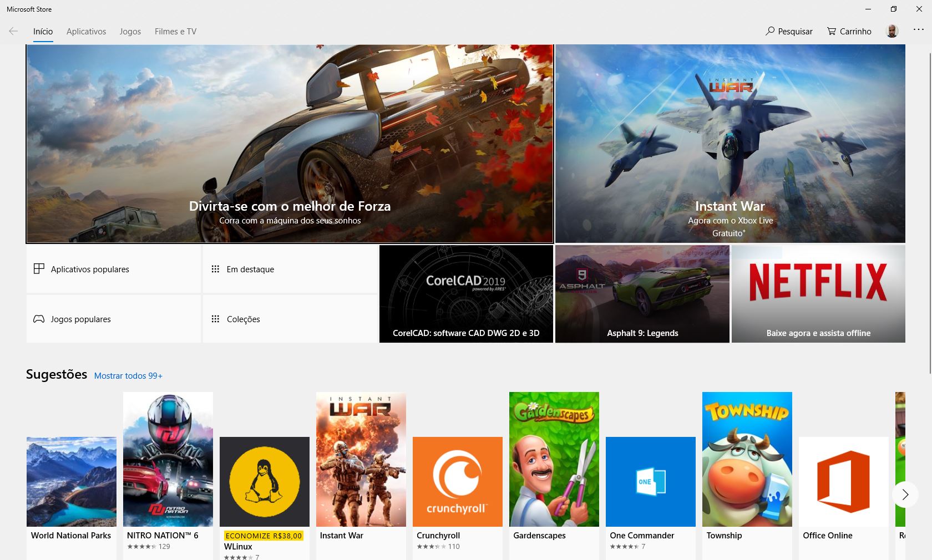This screenshot has height=560, width=932.
Task: Click the Gardenscapes title text
Action: click(539, 536)
